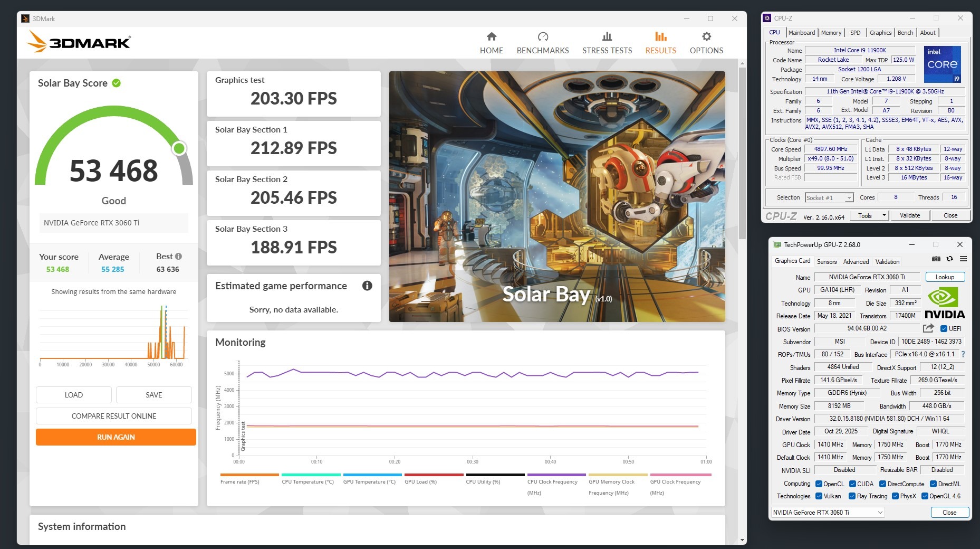The width and height of the screenshot is (980, 549).
Task: Click the score gauge end-point dot
Action: click(x=179, y=148)
